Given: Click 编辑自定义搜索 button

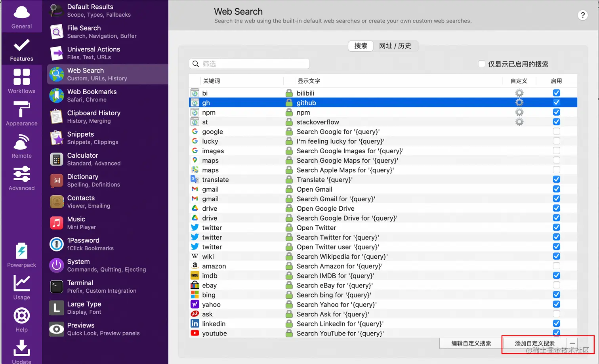Looking at the screenshot, I should coord(471,343).
